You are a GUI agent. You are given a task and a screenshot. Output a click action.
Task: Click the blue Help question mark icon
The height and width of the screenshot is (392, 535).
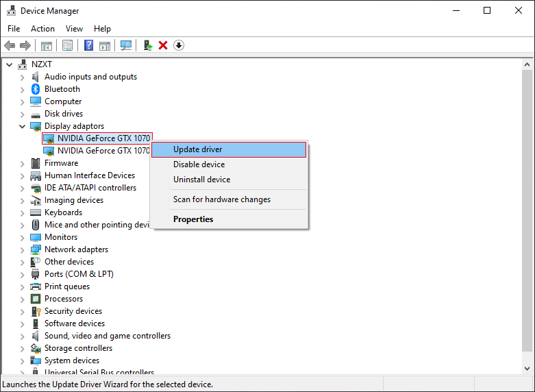pyautogui.click(x=89, y=45)
